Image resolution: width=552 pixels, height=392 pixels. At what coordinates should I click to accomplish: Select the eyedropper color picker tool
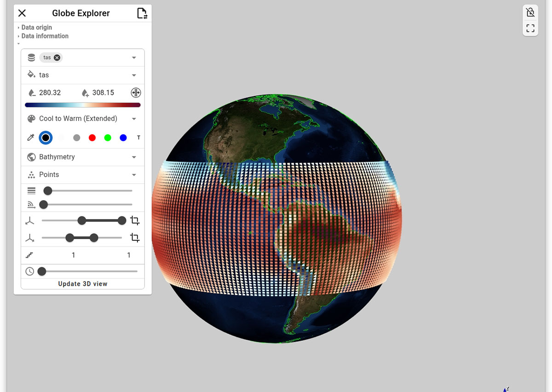30,138
